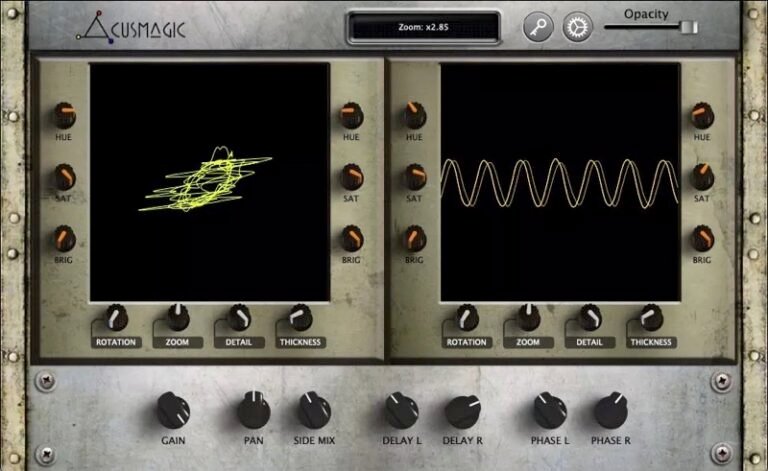Click the PHASE R knob
This screenshot has width=768, height=471.
click(611, 410)
